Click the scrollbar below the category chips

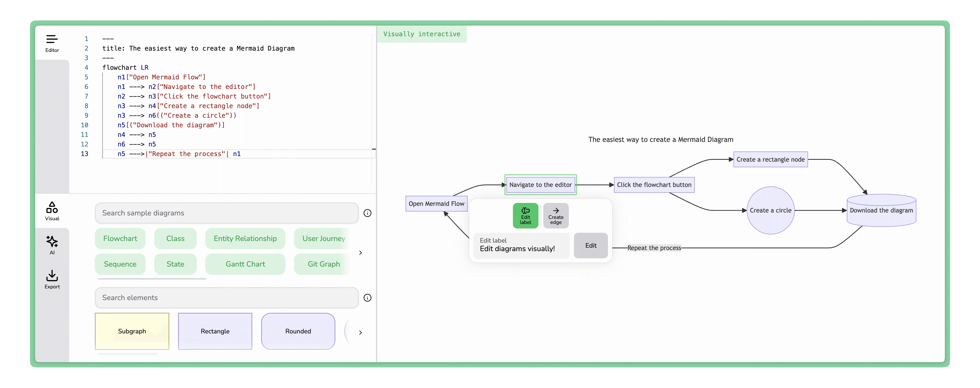(152, 279)
